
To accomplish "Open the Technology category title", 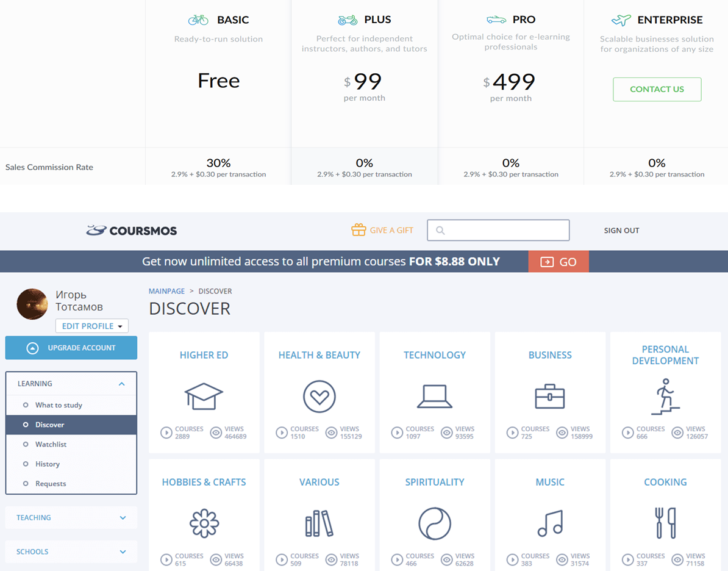I will [x=435, y=355].
